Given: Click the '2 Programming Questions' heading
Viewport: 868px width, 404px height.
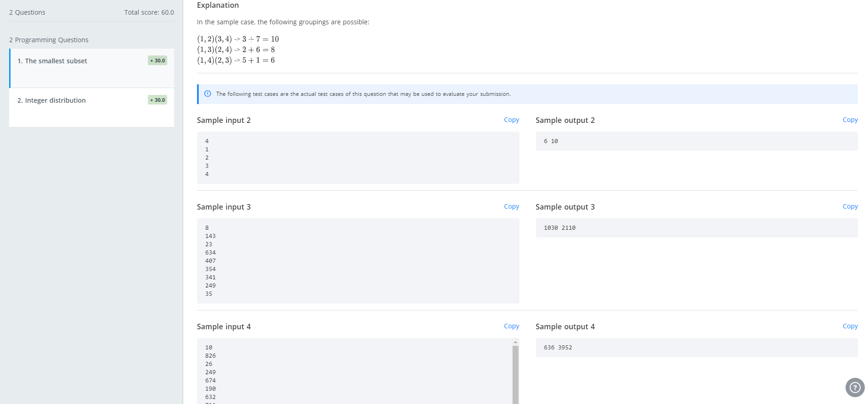Looking at the screenshot, I should pos(49,40).
